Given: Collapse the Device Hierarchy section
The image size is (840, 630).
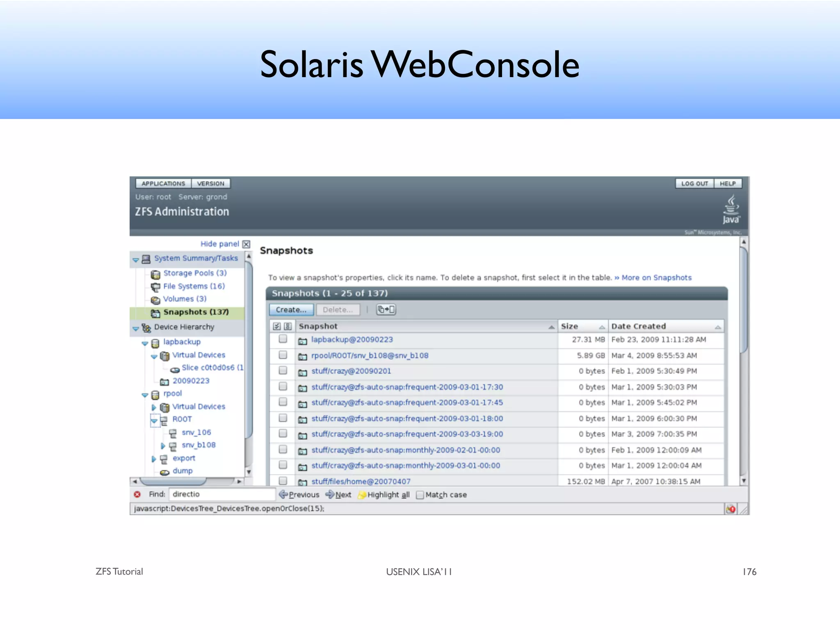Looking at the screenshot, I should [x=136, y=329].
